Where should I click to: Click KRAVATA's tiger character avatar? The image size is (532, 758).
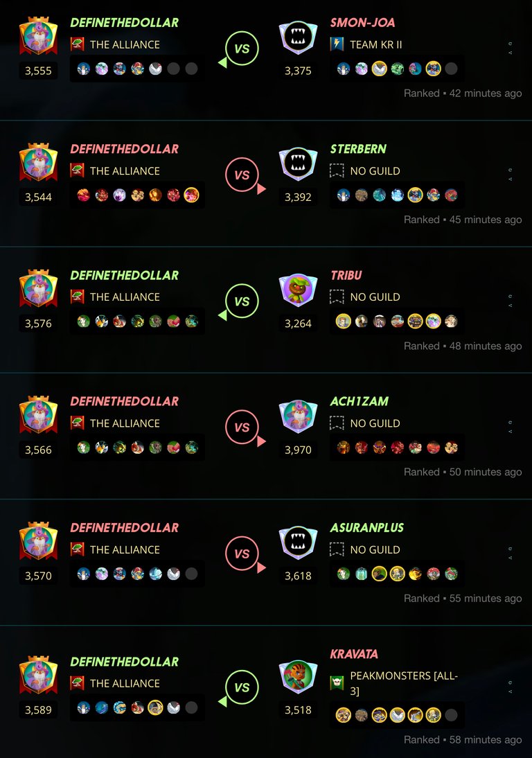pos(298,676)
